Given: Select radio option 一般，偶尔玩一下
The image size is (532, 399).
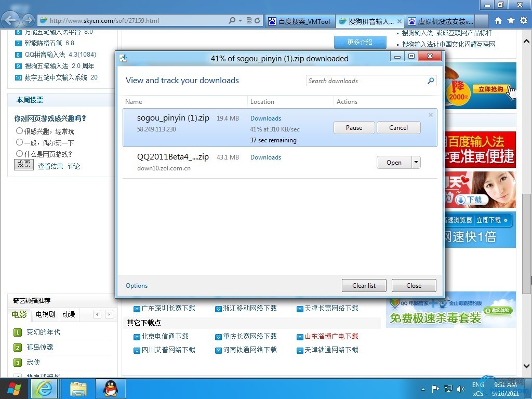Looking at the screenshot, I should tap(19, 142).
